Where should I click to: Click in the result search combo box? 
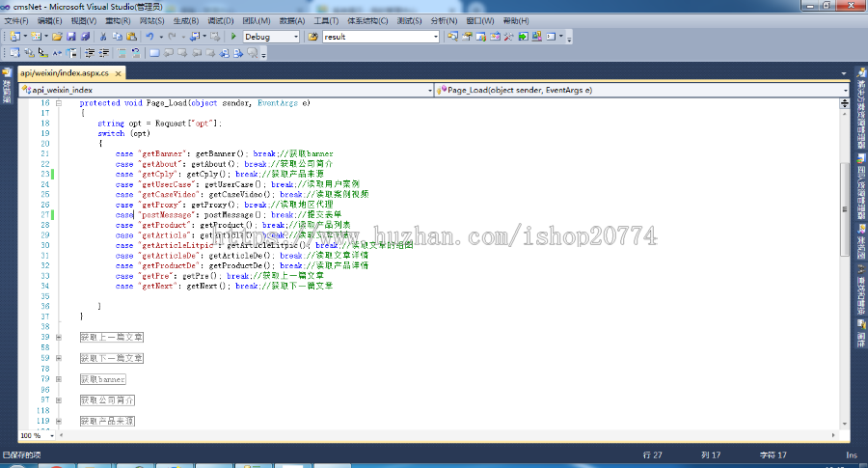376,37
